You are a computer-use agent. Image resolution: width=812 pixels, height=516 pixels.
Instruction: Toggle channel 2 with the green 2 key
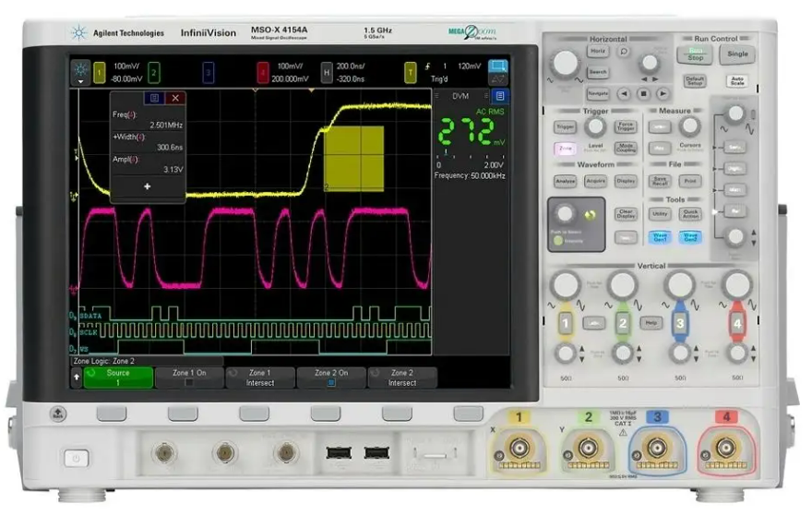(623, 323)
